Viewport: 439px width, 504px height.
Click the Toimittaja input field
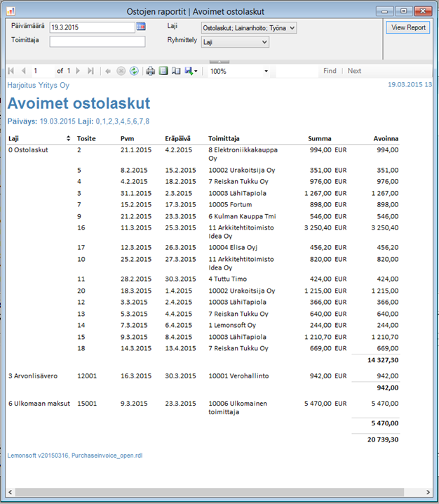97,41
